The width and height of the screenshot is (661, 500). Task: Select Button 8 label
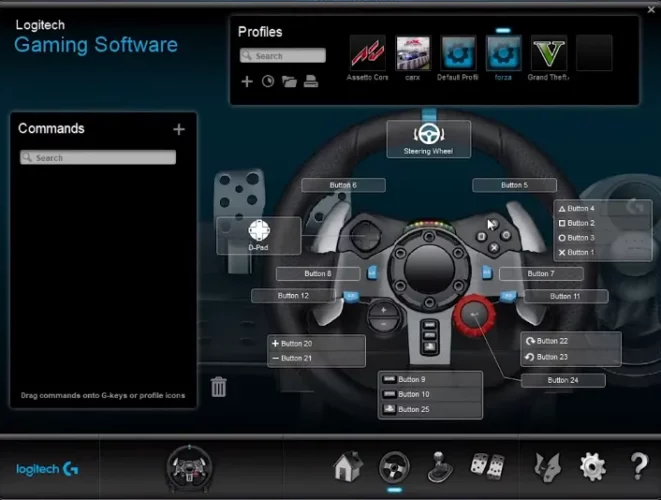[x=318, y=274]
